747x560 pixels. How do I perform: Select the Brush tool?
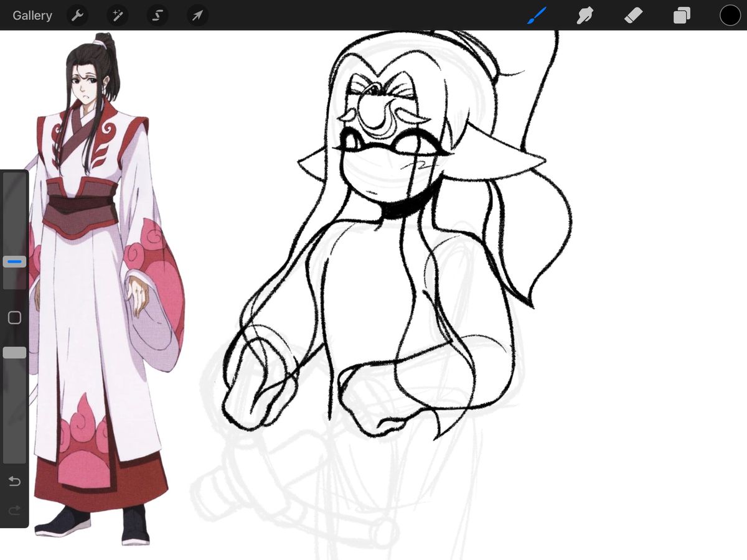[537, 16]
